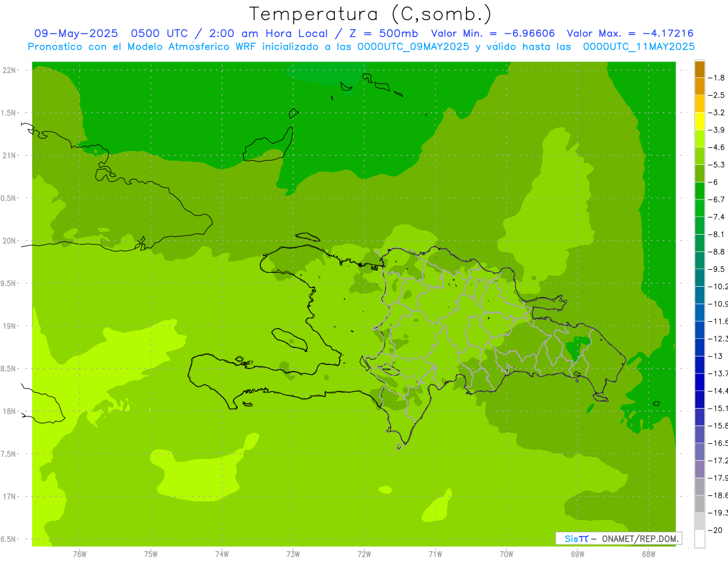Click the 71W longitude label
The image size is (728, 562).
[435, 554]
